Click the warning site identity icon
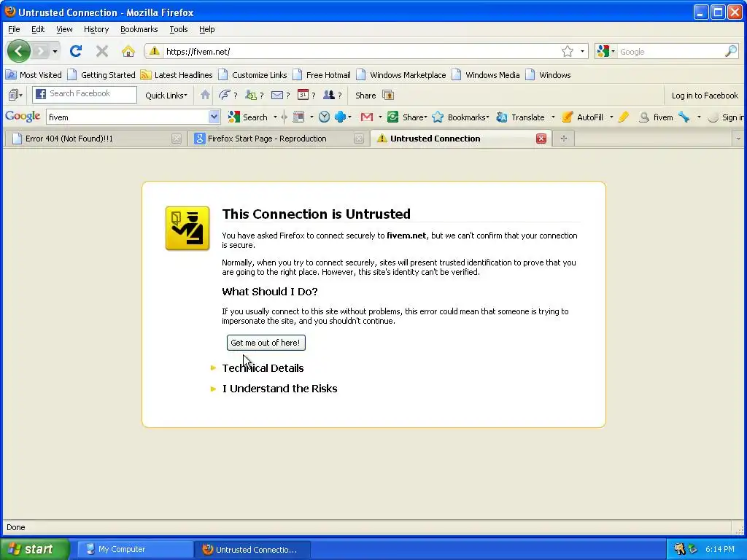 click(155, 51)
